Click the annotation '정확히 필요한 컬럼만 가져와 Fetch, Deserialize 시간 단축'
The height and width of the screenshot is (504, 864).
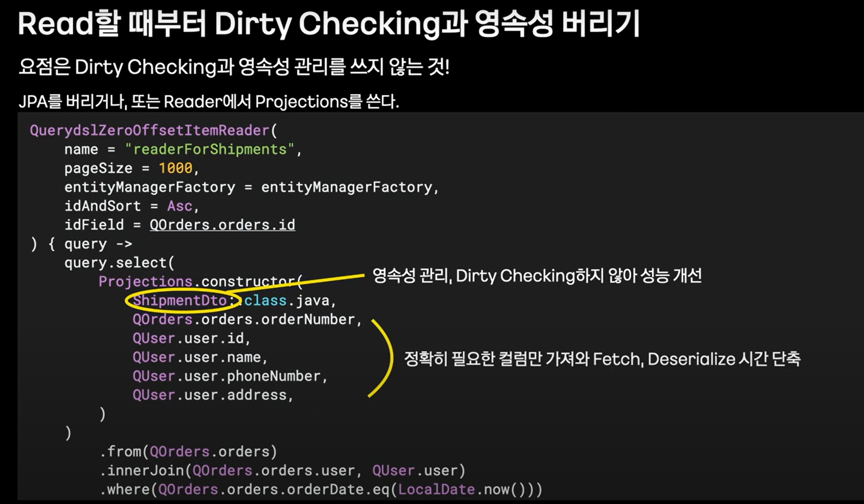click(602, 359)
